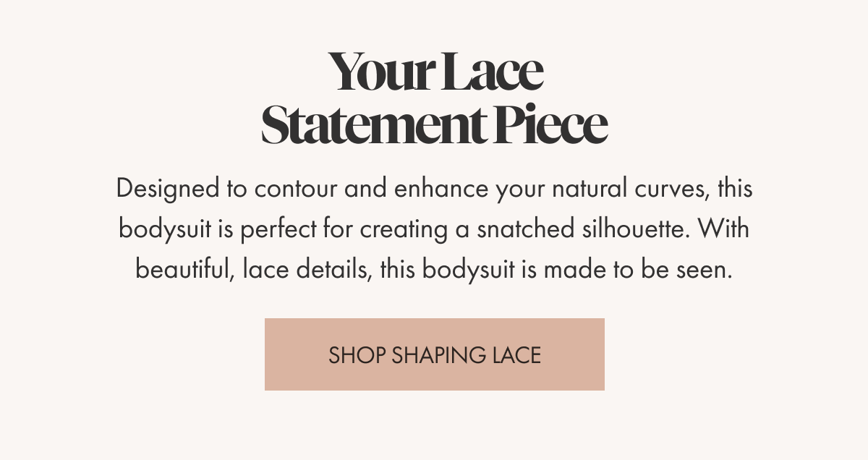Select the word 'enhance' in the description
This screenshot has height=460, width=868.
(x=441, y=189)
